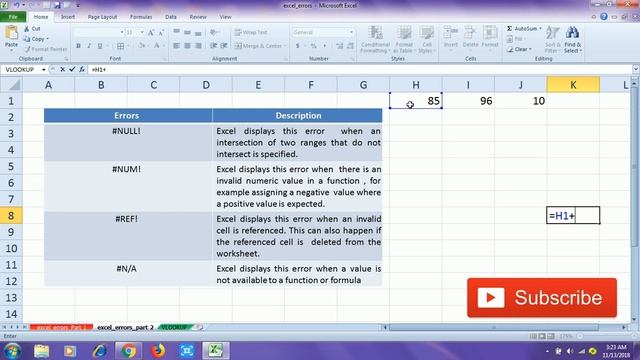Click Wrap Text button
This screenshot has width=640, height=360.
[x=251, y=32]
